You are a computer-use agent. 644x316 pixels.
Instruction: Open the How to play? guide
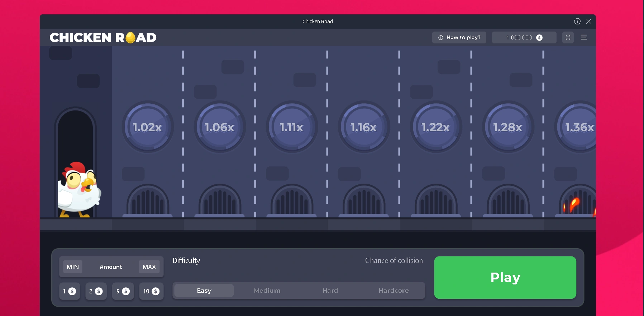coord(459,37)
